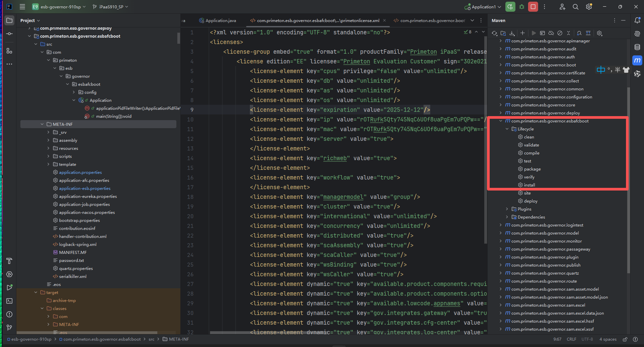This screenshot has height=347, width=644.
Task: Toggle Maven offline mode
Action: tap(551, 33)
